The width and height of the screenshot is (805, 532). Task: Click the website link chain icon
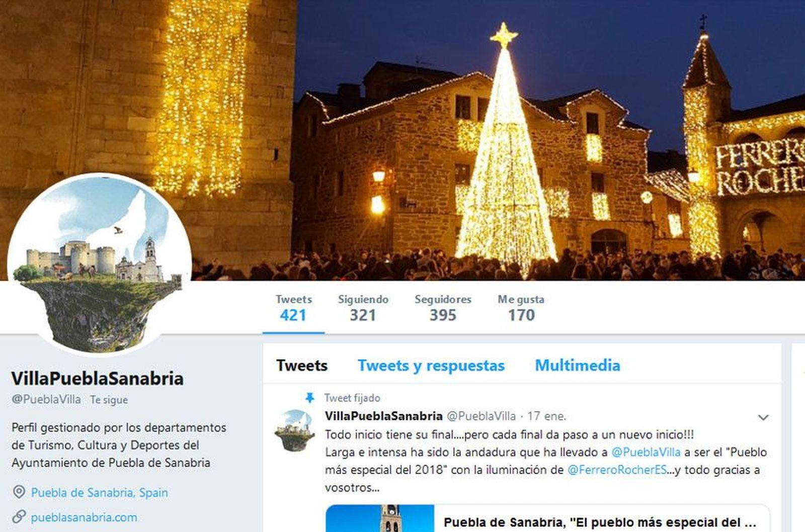click(19, 516)
